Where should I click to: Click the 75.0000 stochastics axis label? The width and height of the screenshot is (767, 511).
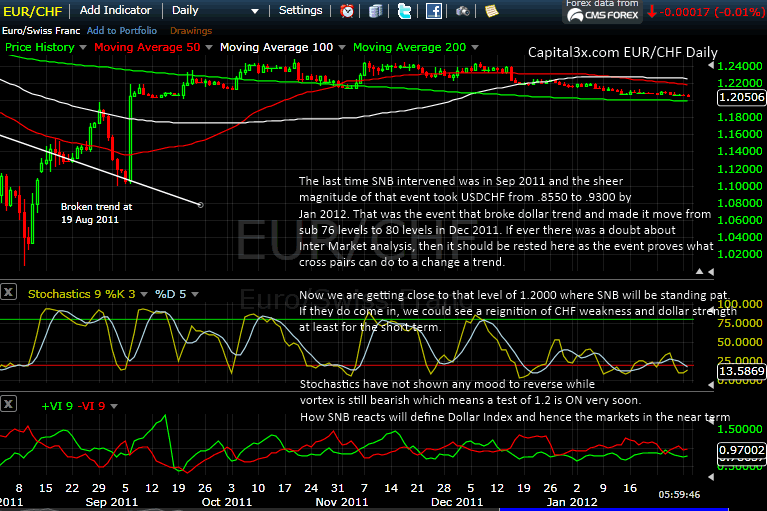click(x=740, y=323)
